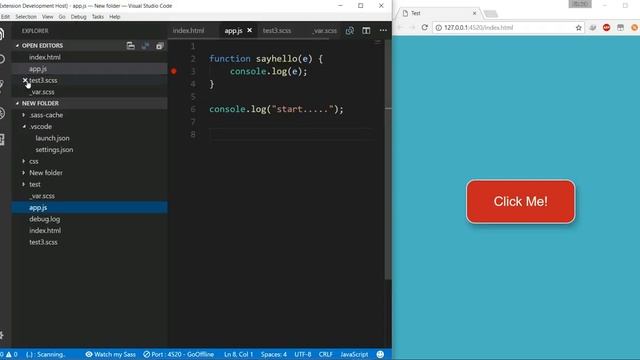The height and width of the screenshot is (360, 640).
Task: Click the Ln 8, Col 1 status item
Action: [238, 354]
